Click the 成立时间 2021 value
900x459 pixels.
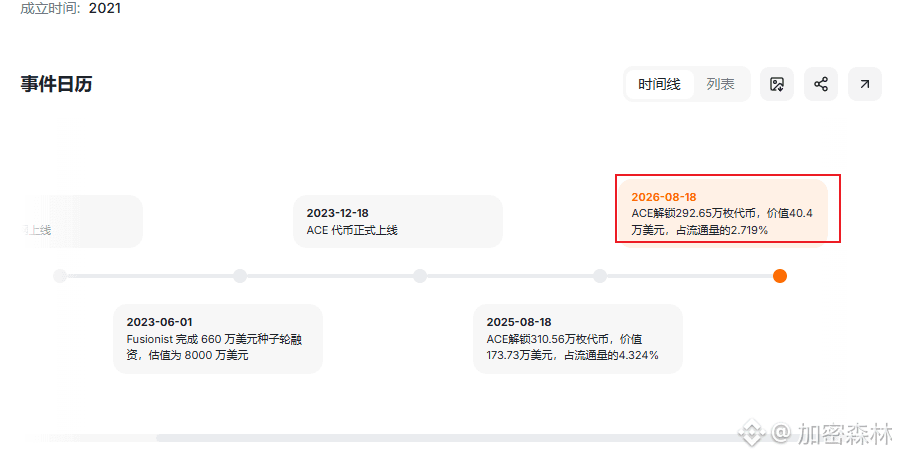104,8
